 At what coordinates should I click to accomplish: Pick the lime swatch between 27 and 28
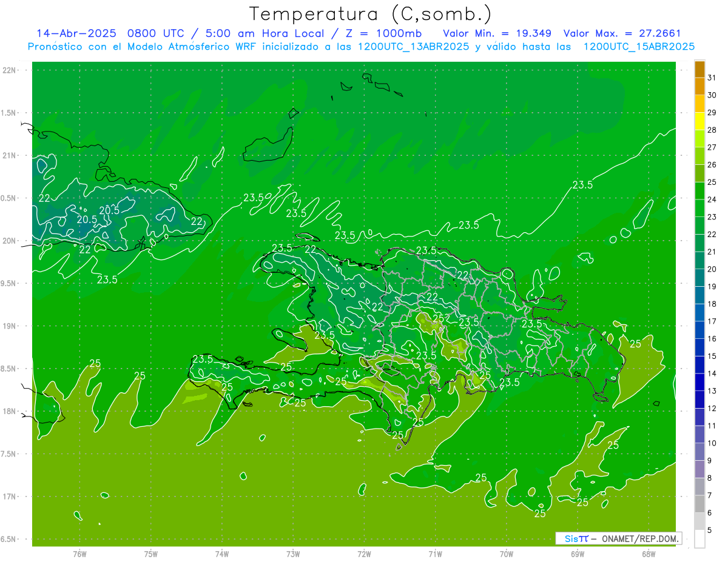699,139
